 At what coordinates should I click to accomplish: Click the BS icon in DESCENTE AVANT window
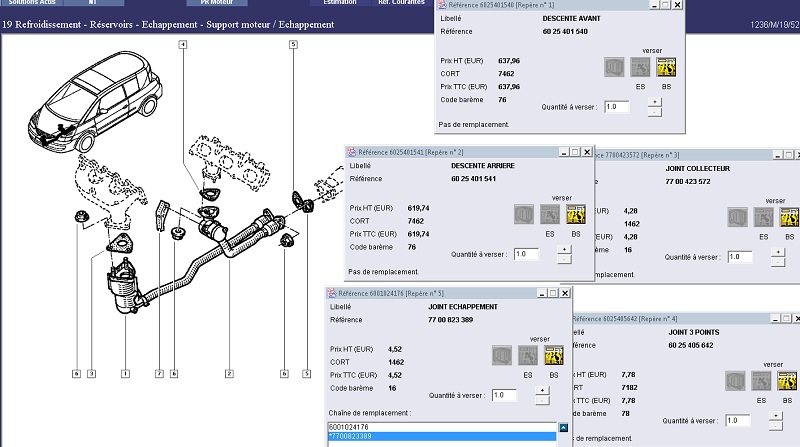tap(666, 68)
